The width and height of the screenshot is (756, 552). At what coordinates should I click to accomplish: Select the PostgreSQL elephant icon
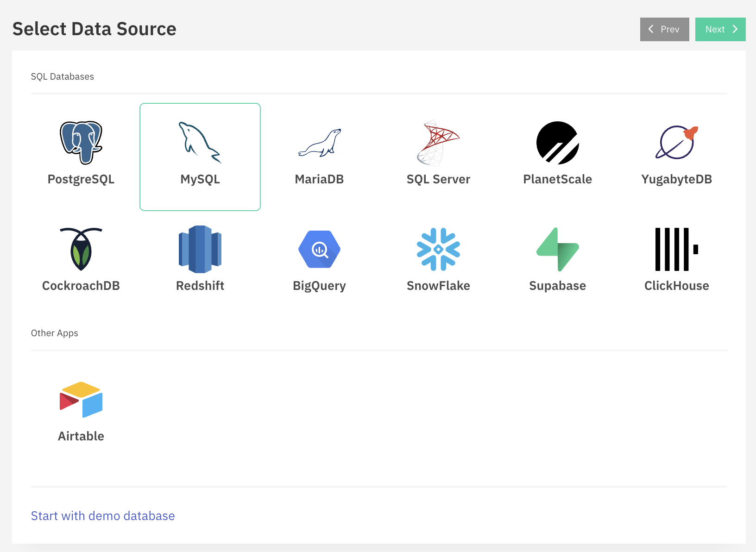pyautogui.click(x=81, y=143)
